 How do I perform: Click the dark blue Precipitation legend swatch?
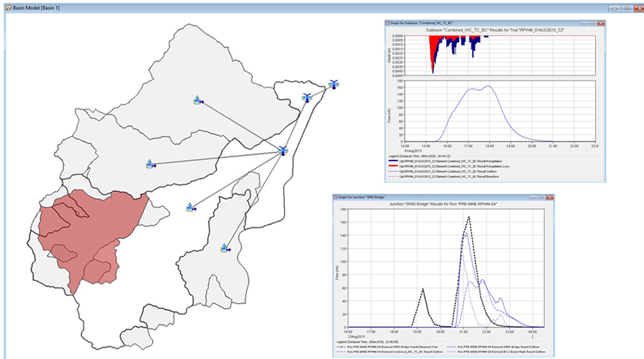392,161
